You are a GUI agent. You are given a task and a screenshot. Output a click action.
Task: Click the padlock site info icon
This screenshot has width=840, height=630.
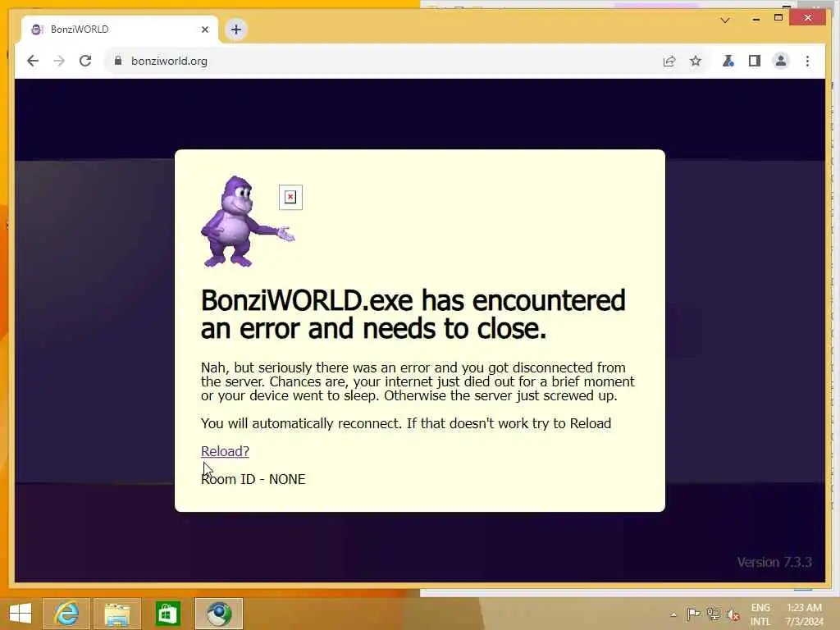118,61
